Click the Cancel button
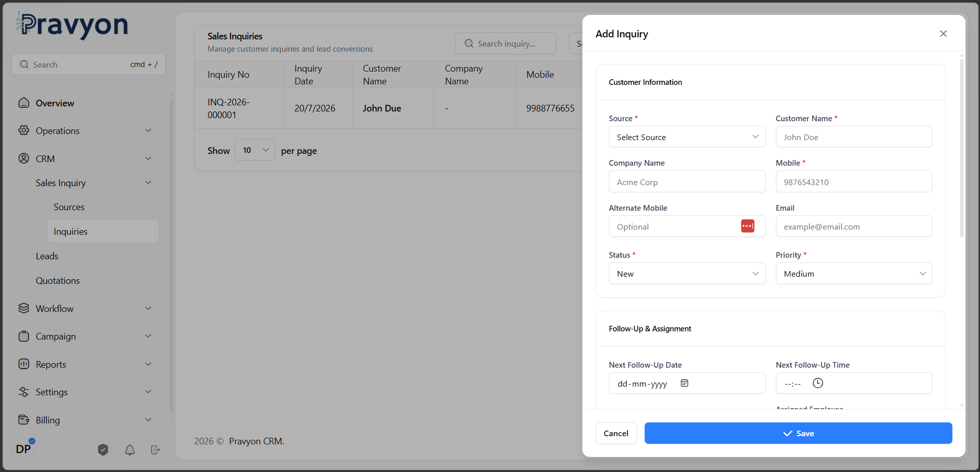 click(x=616, y=433)
